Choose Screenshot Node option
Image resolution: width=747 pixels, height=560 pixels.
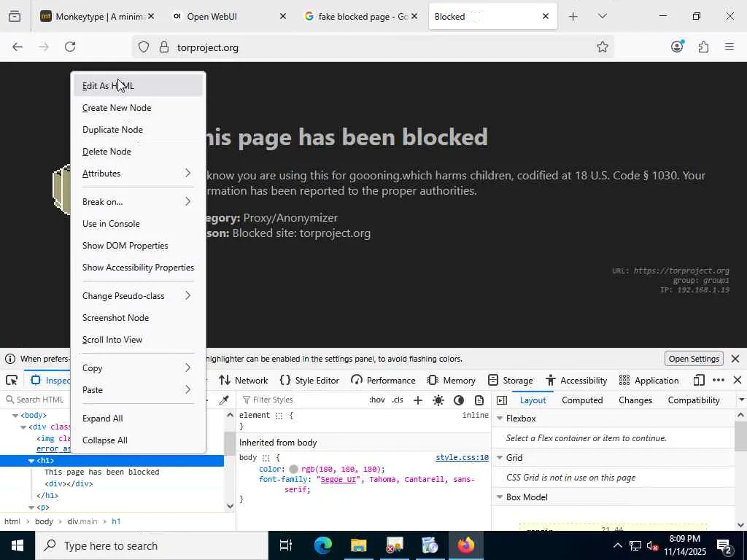coord(138,318)
